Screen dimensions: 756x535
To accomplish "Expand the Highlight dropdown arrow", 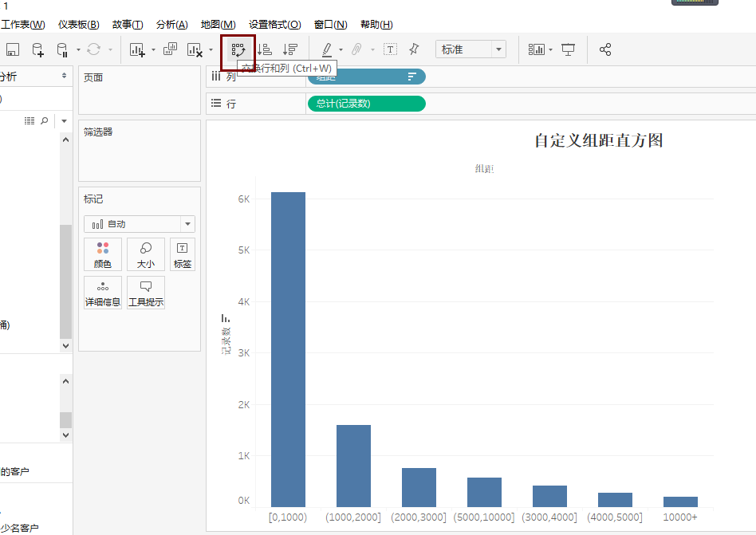I will (341, 49).
